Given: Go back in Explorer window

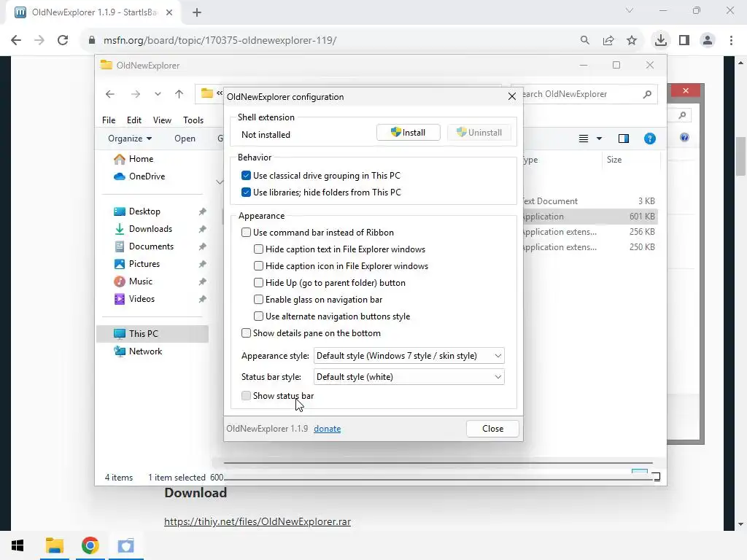Looking at the screenshot, I should pyautogui.click(x=110, y=94).
